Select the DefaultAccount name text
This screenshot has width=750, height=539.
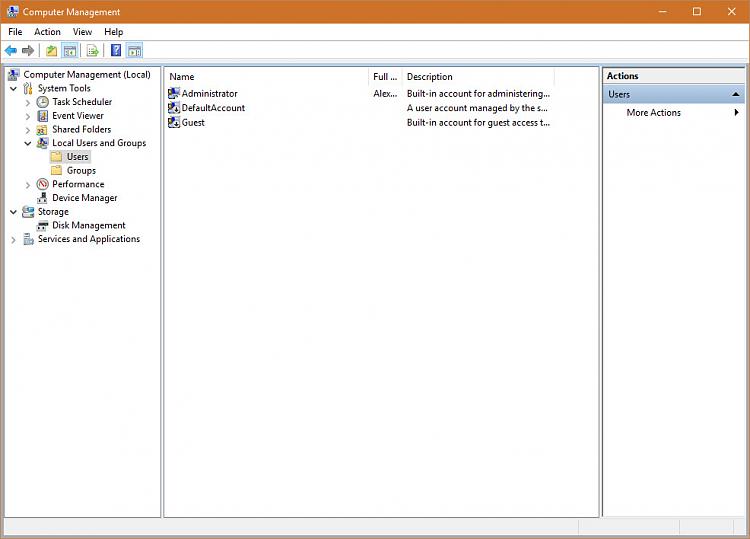[213, 108]
